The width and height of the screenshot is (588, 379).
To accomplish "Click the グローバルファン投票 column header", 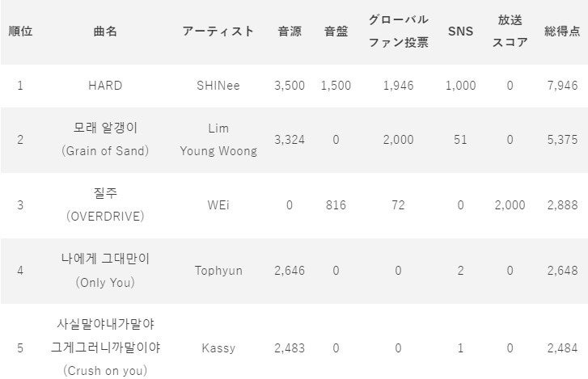I will pos(398,32).
